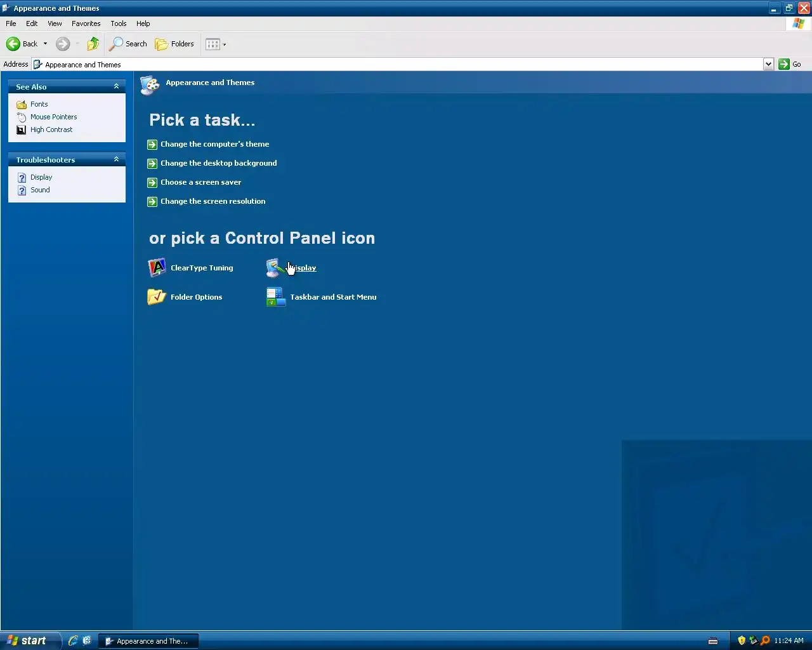Open High Contrast link
Screen dimensions: 812x650
tap(51, 129)
